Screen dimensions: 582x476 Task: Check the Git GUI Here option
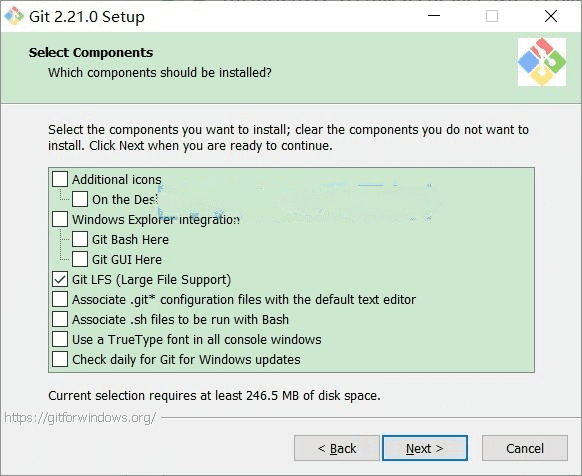pyautogui.click(x=80, y=259)
